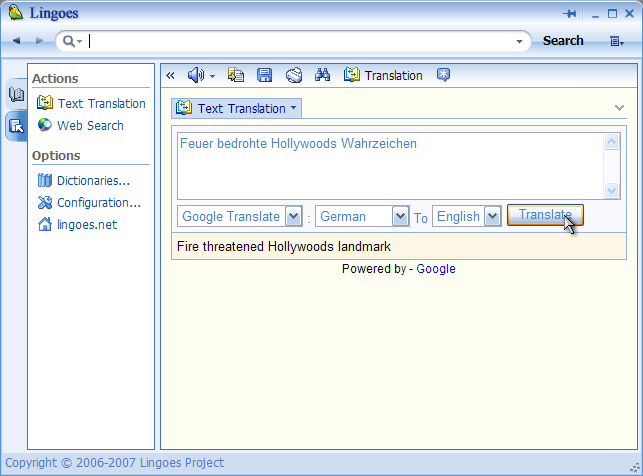Maximize the Lingoes window
643x476 pixels.
612,14
